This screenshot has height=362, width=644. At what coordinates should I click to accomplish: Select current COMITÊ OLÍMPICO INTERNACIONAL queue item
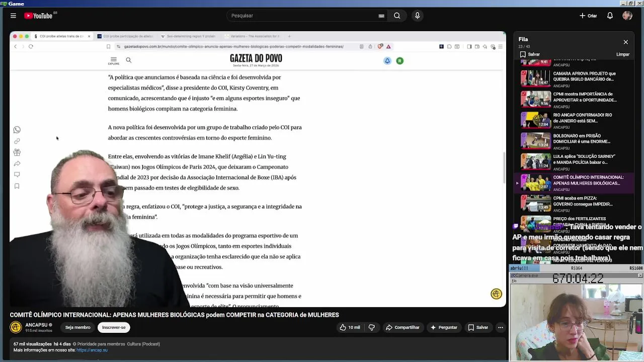574,183
